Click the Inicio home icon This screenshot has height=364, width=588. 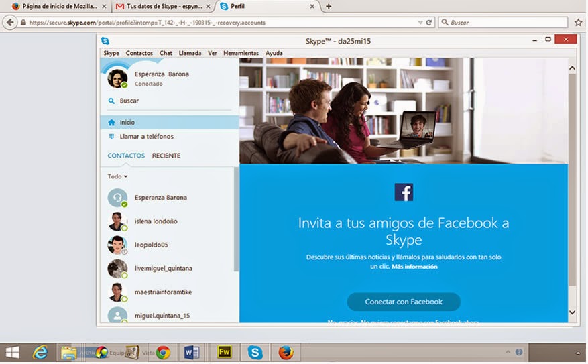(x=111, y=122)
